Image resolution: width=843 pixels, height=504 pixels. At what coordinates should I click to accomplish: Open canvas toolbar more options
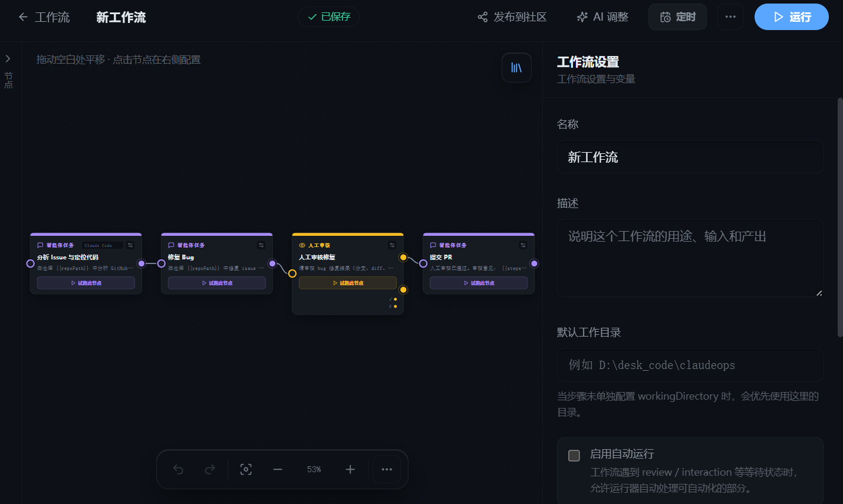387,469
